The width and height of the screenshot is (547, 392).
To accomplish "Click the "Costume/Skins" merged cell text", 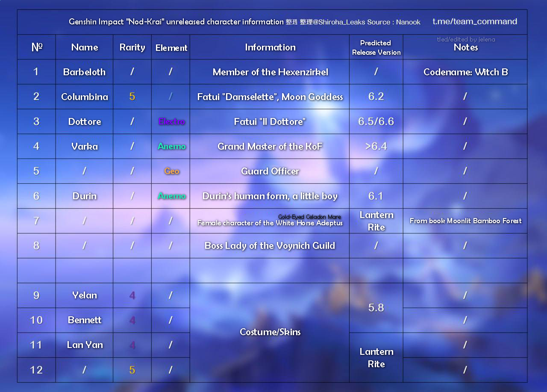I will click(x=270, y=332).
